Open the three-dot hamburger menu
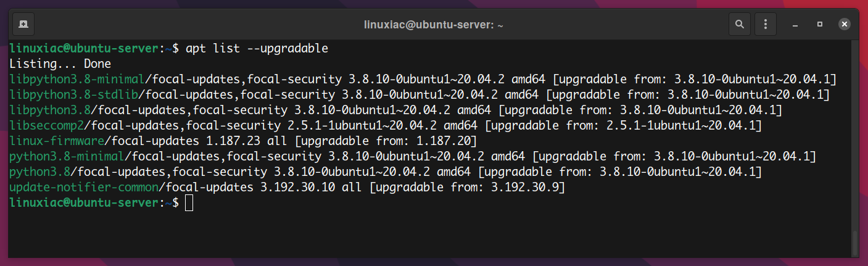Screen dimensions: 868x266 (x=766, y=25)
